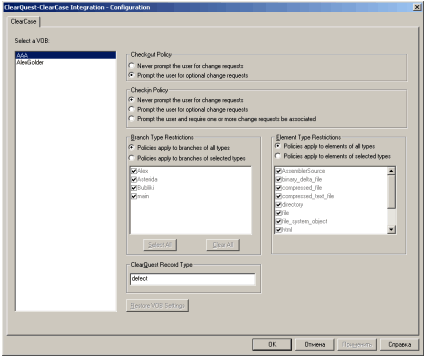The image size is (428, 360).
Task: Toggle the main branch checkbox
Action: pyautogui.click(x=134, y=196)
